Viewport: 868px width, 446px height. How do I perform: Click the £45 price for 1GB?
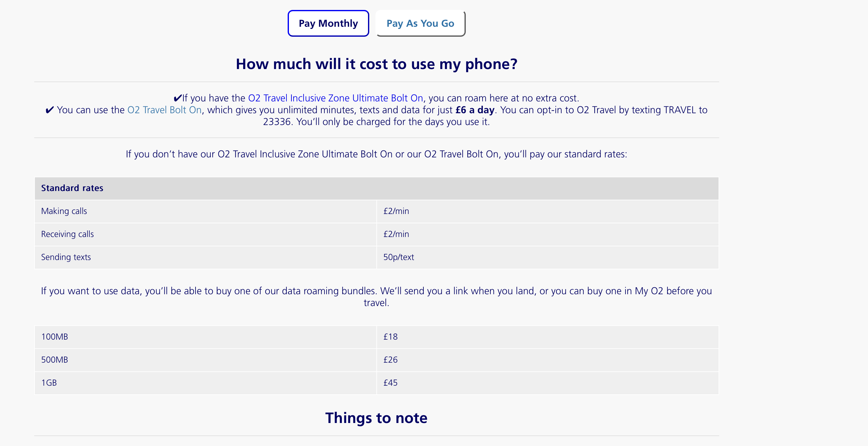point(390,382)
